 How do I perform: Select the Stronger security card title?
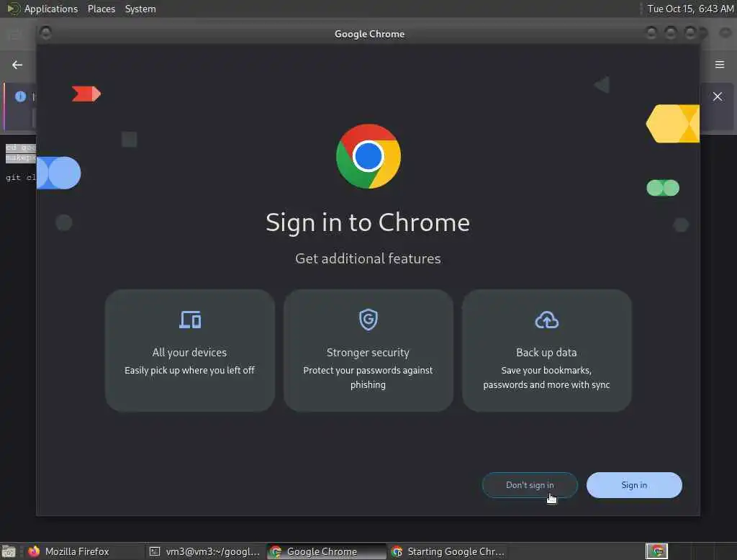click(368, 352)
